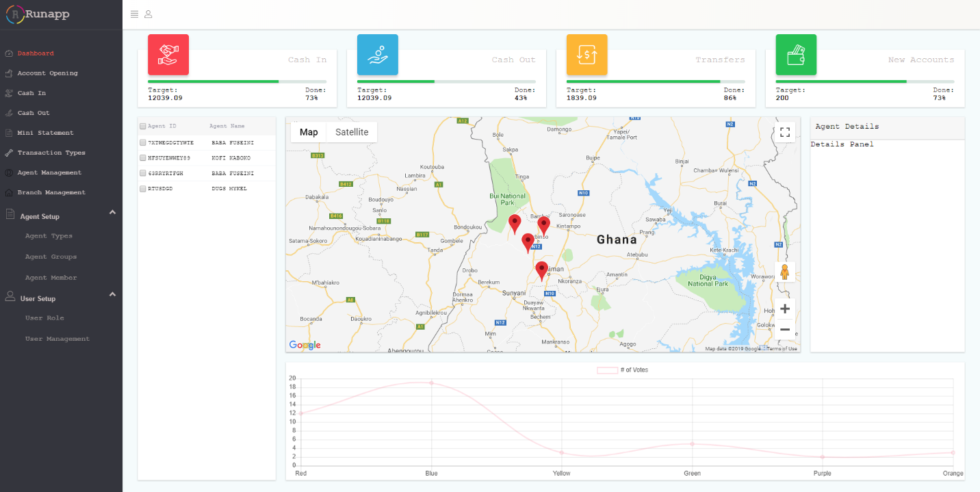Click the Mini Statement sidebar icon
The image size is (980, 492).
(9, 133)
